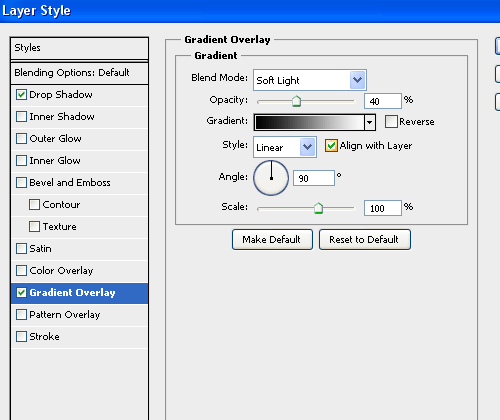Click the Opacity slider handle

(296, 101)
